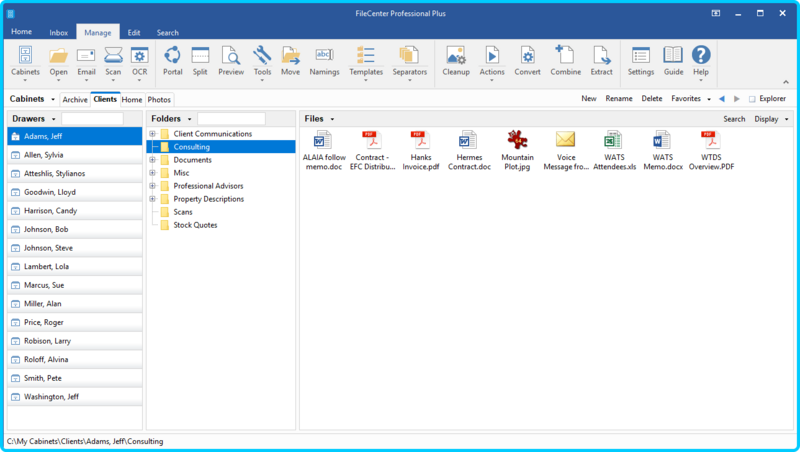The width and height of the screenshot is (800, 452).
Task: Open the Preview tool
Action: pyautogui.click(x=231, y=61)
